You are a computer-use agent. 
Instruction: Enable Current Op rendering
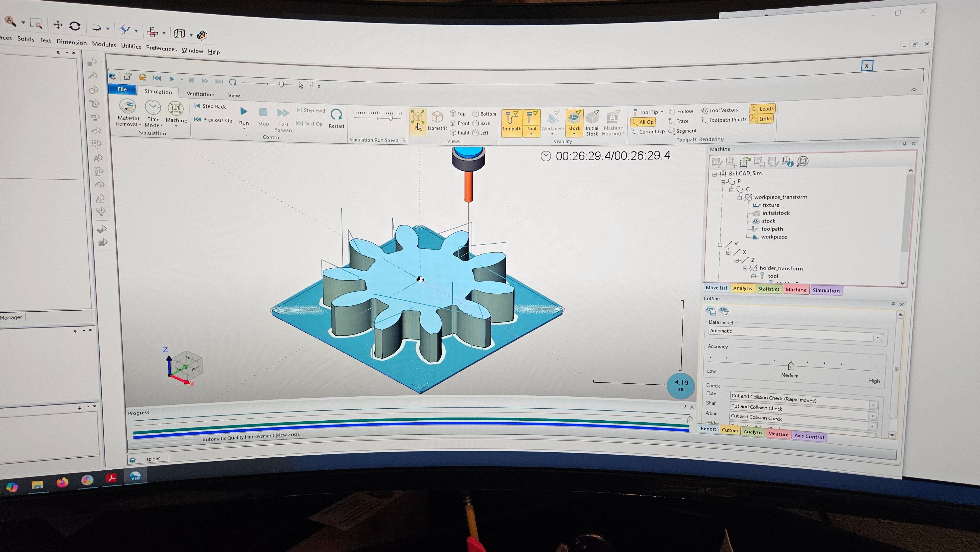pyautogui.click(x=648, y=132)
